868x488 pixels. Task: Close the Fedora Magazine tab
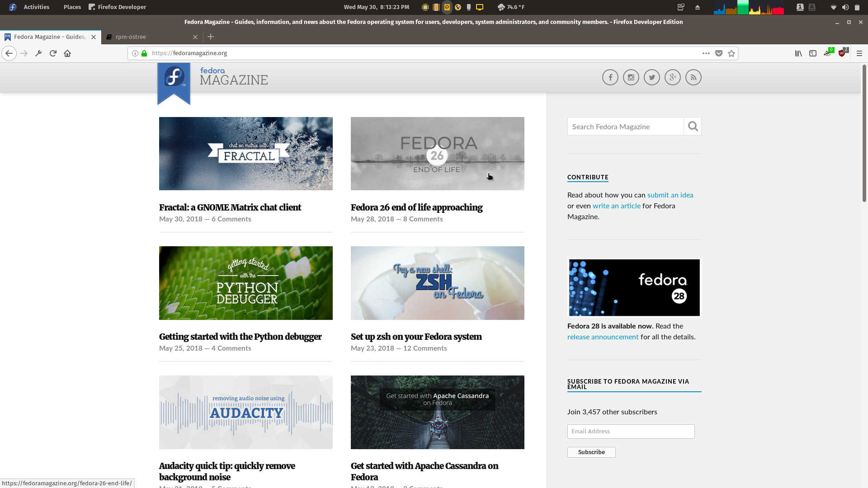click(94, 37)
